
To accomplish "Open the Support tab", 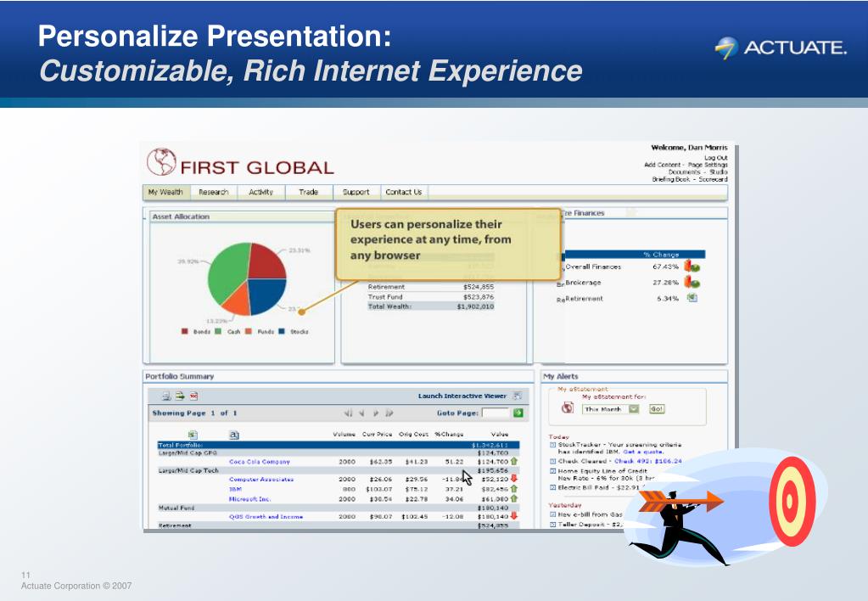I will click(x=356, y=192).
